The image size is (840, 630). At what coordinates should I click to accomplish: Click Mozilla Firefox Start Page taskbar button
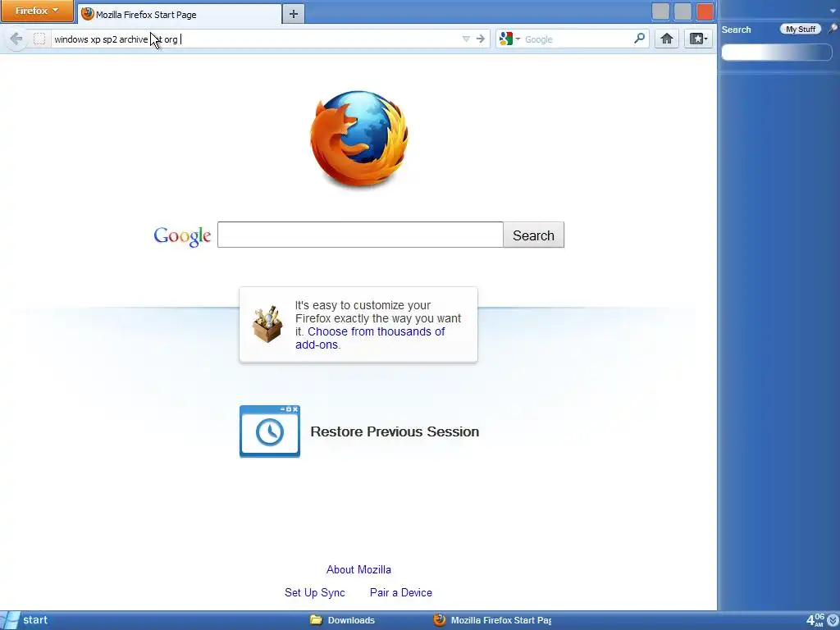coord(493,620)
